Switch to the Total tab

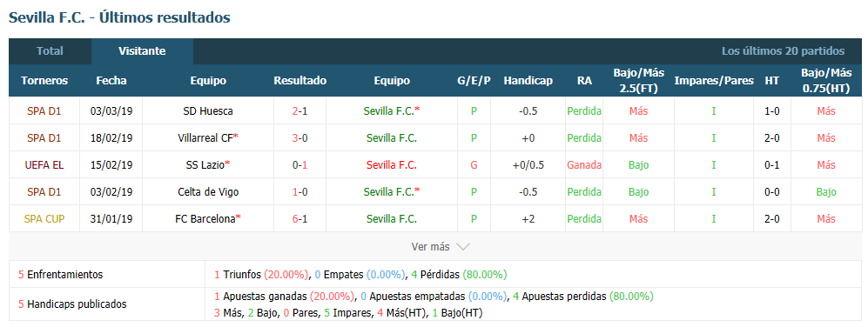(50, 51)
